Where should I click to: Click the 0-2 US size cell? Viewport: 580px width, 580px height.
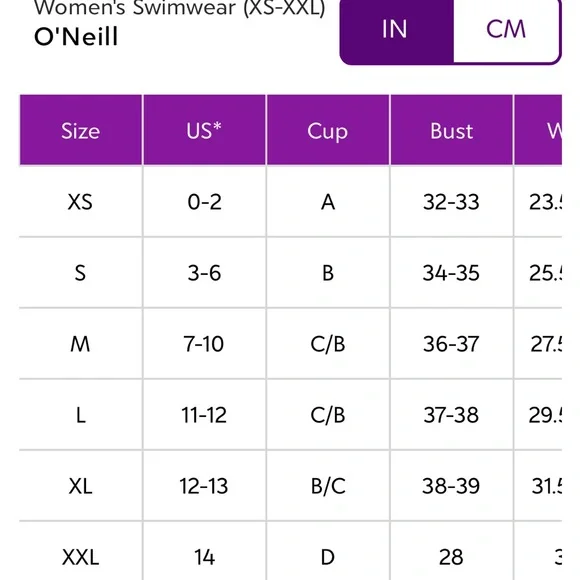pyautogui.click(x=204, y=202)
